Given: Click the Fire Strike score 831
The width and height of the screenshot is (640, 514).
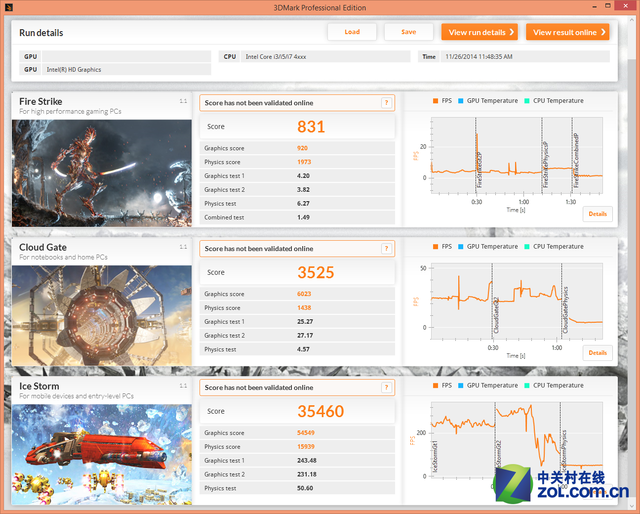Looking at the screenshot, I should pyautogui.click(x=311, y=127).
